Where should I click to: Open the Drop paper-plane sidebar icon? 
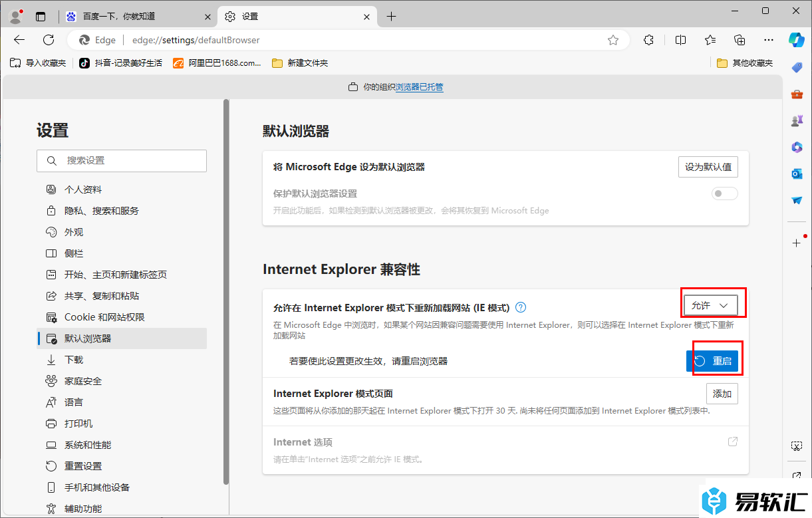coord(797,200)
